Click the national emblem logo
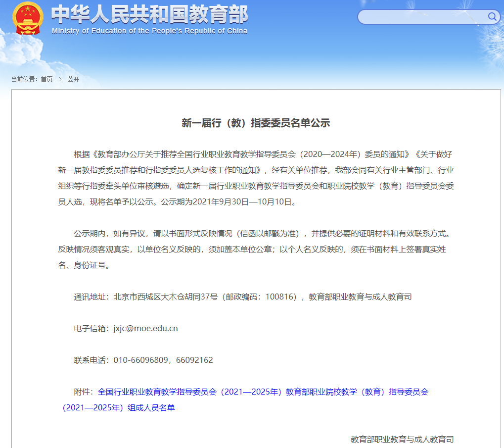The image size is (504, 448). (28, 18)
